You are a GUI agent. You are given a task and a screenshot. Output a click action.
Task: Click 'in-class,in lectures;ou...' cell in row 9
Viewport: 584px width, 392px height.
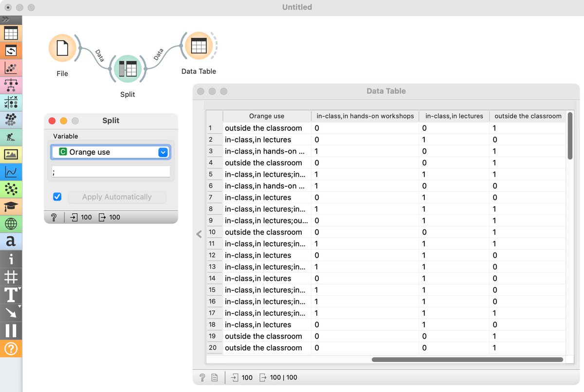pyautogui.click(x=267, y=220)
